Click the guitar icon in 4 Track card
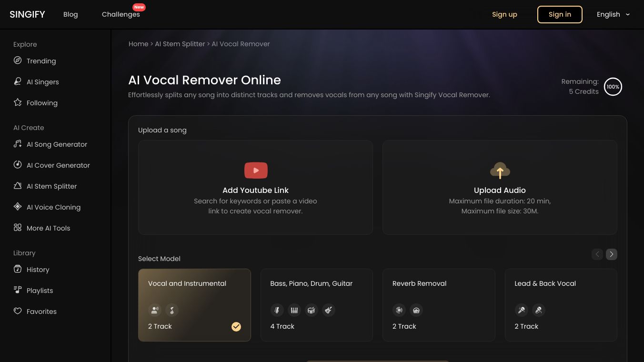 (x=328, y=311)
